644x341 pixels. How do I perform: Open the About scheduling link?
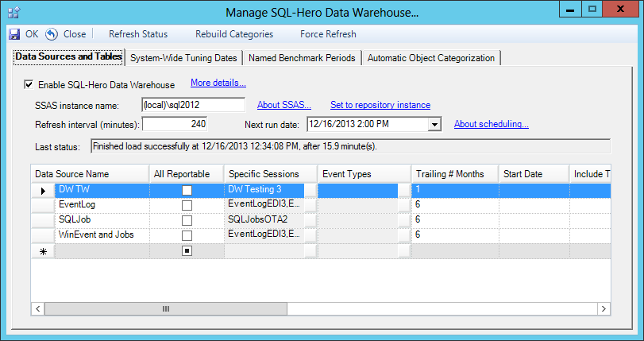click(492, 124)
